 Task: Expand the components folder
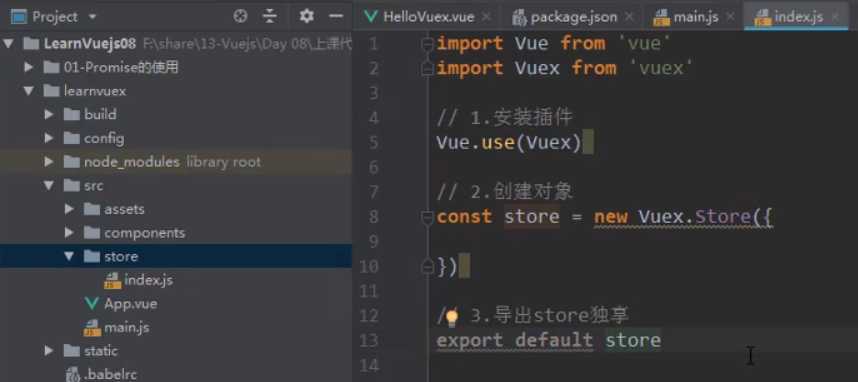[x=69, y=233]
